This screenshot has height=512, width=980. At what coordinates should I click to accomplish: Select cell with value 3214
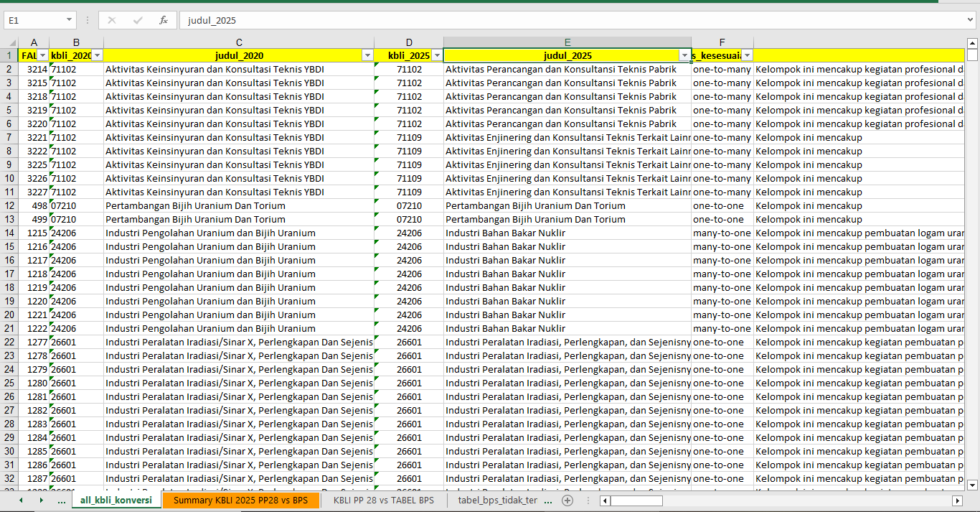pyautogui.click(x=34, y=69)
